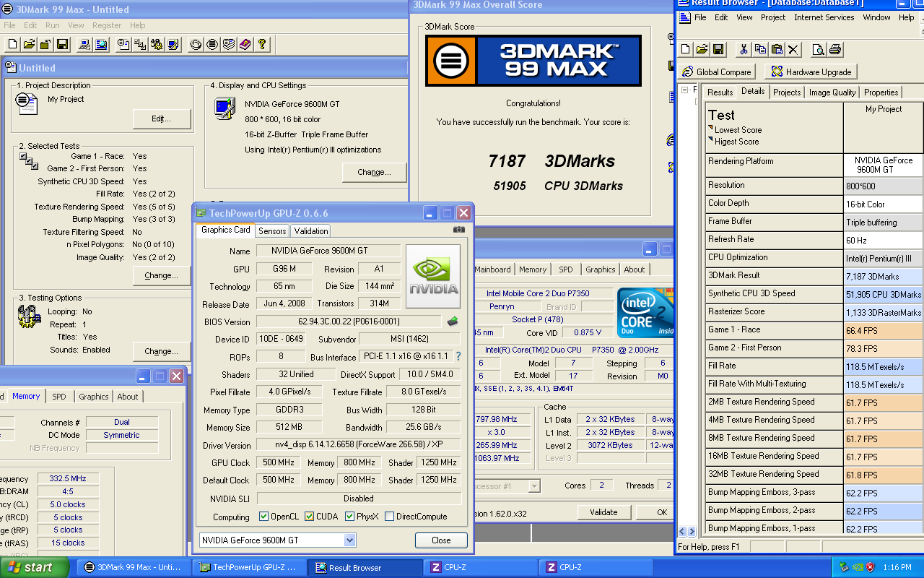Switch to the Sensors tab in GPU-Z
The height and width of the screenshot is (578, 924).
click(272, 231)
